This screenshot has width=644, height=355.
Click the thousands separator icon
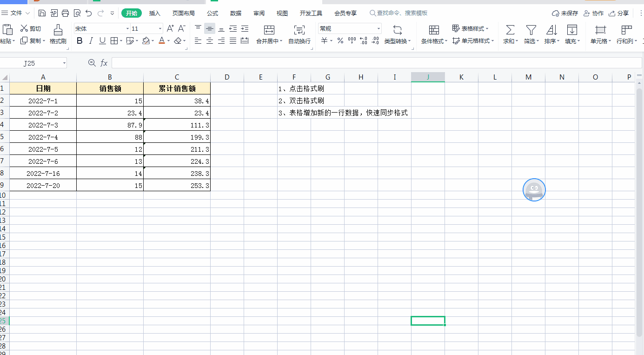point(352,41)
